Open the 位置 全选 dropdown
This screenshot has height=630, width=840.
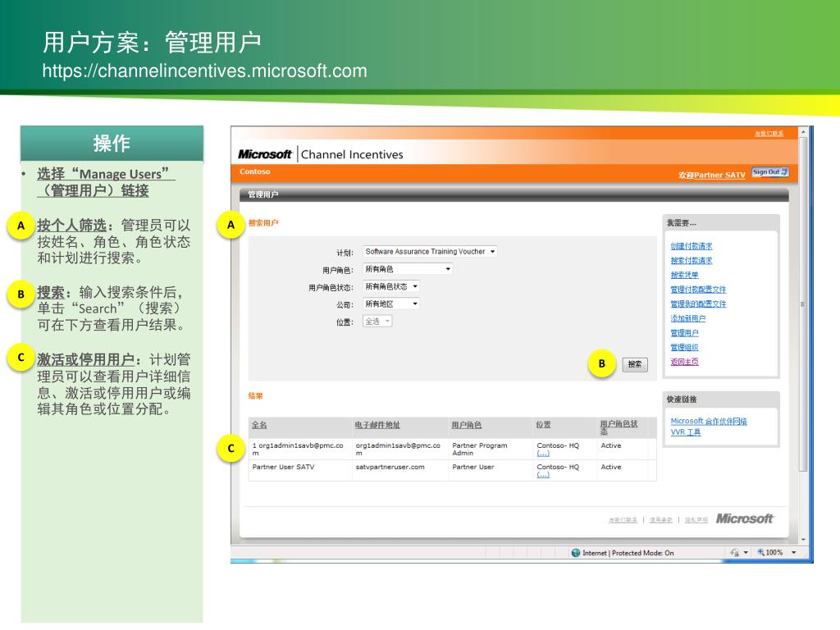pyautogui.click(x=377, y=322)
